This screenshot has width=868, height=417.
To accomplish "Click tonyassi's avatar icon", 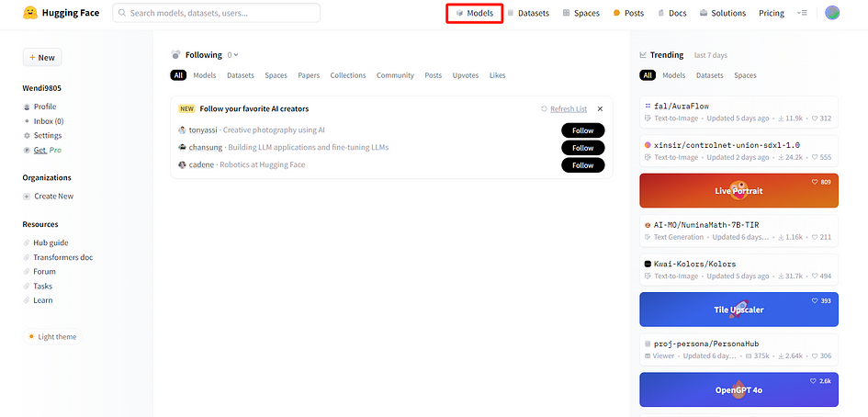I will tap(182, 130).
